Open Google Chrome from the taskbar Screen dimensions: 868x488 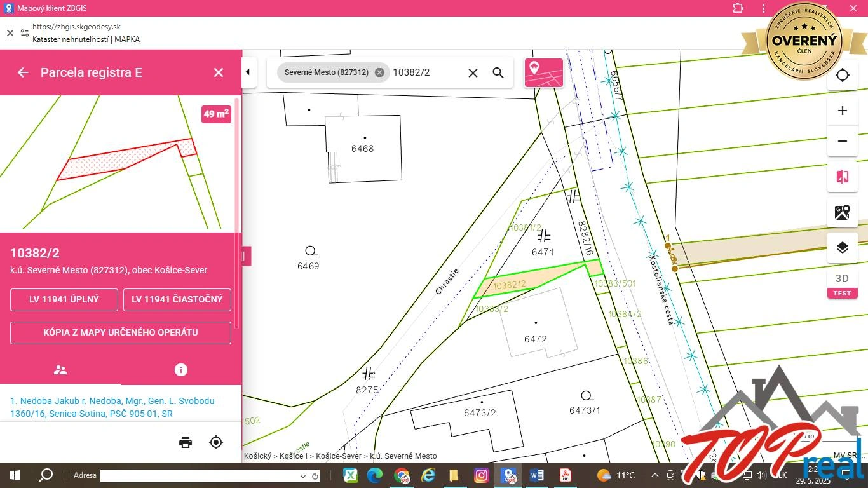coord(402,475)
